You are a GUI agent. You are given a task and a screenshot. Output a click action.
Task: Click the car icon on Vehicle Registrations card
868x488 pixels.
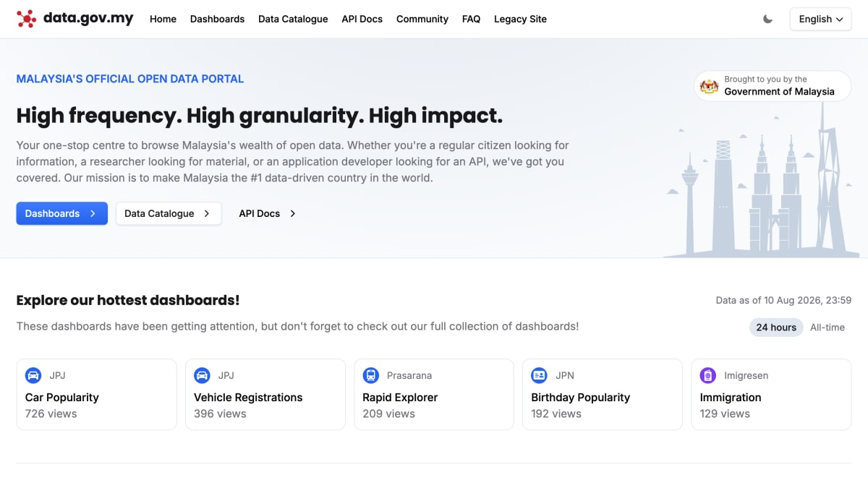point(202,375)
